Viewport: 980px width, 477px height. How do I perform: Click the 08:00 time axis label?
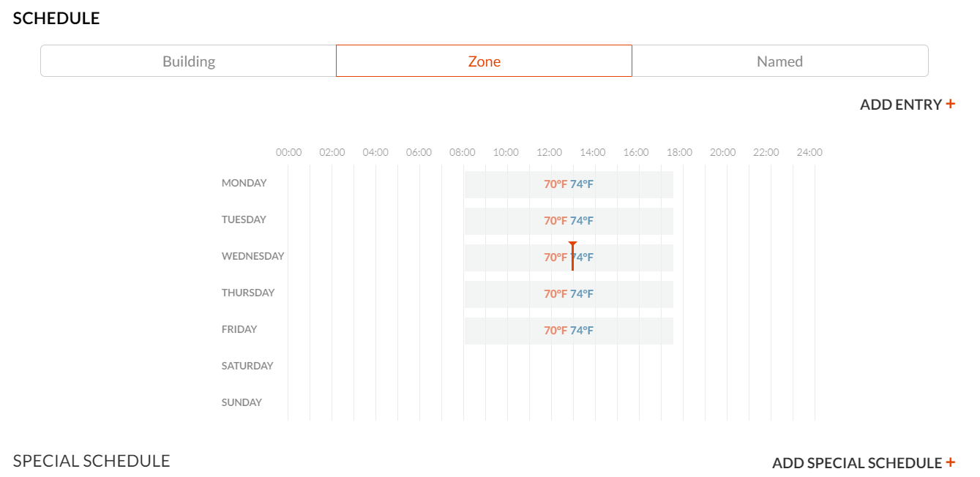coord(462,152)
